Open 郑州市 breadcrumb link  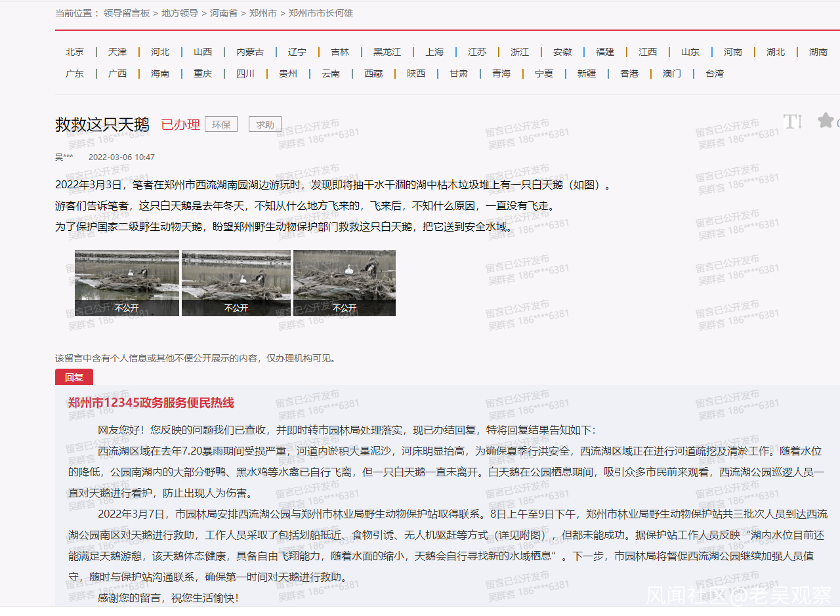pos(263,13)
